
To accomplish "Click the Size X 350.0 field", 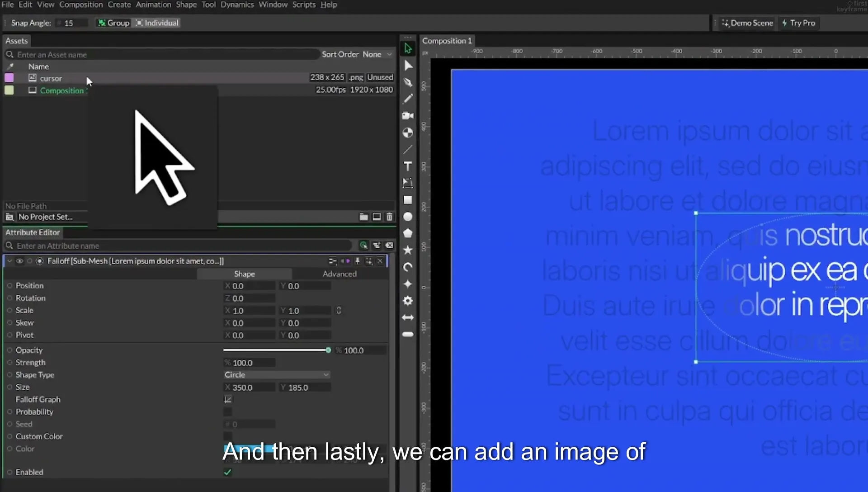I will click(x=250, y=388).
